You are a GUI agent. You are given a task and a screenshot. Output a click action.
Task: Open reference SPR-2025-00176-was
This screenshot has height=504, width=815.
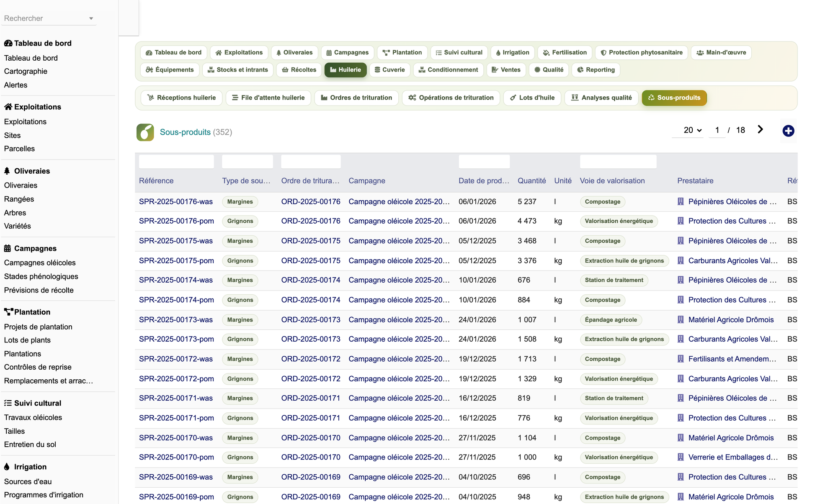[x=176, y=201]
